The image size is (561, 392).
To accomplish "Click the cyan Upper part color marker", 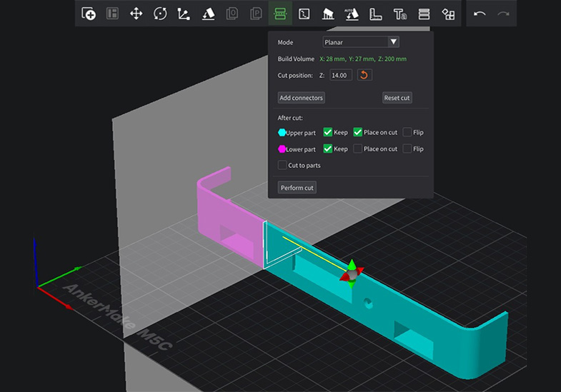I will (282, 132).
